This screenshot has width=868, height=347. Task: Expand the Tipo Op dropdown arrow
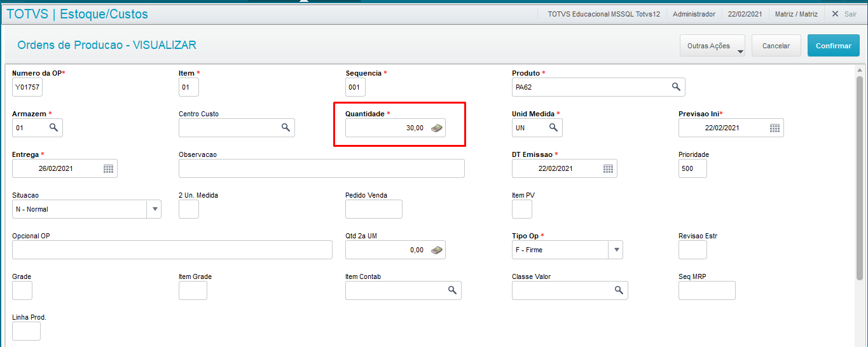point(616,250)
